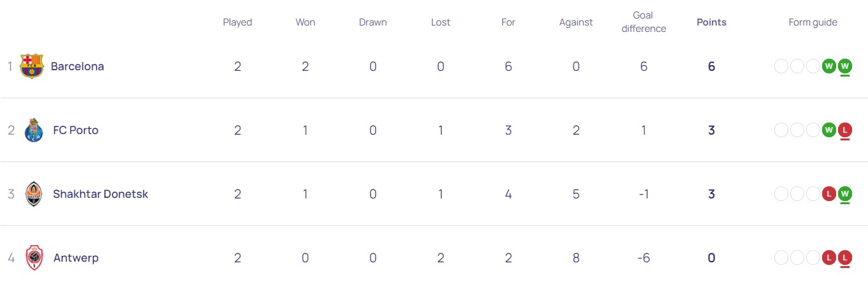Image resolution: width=868 pixels, height=284 pixels.
Task: Click Antwerp's most recent loss badge
Action: (x=845, y=257)
